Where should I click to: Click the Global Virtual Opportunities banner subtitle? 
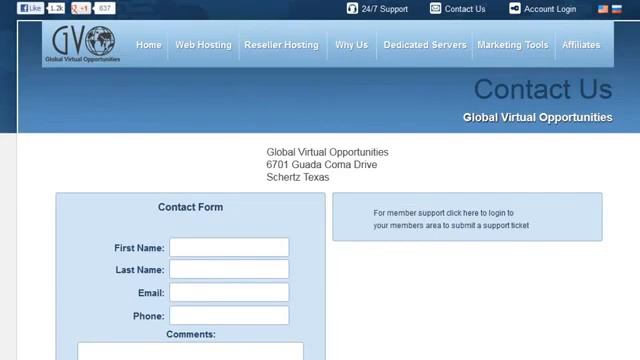[x=538, y=118]
